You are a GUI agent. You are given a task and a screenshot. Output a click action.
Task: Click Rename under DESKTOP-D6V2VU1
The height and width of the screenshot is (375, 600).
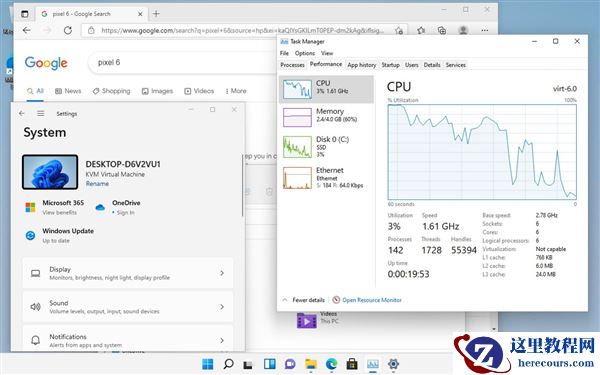pos(97,184)
